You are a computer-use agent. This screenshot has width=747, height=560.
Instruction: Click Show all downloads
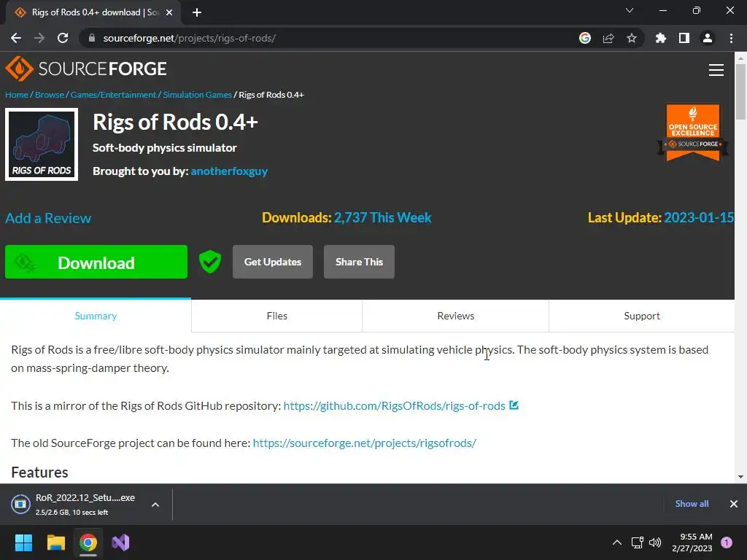coord(692,504)
